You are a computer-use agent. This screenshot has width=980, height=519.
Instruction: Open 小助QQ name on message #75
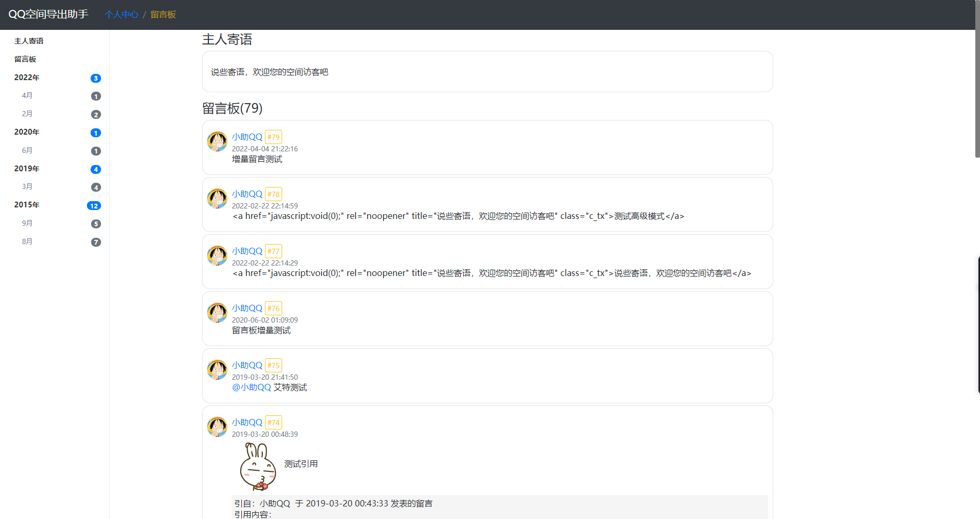[x=247, y=365]
